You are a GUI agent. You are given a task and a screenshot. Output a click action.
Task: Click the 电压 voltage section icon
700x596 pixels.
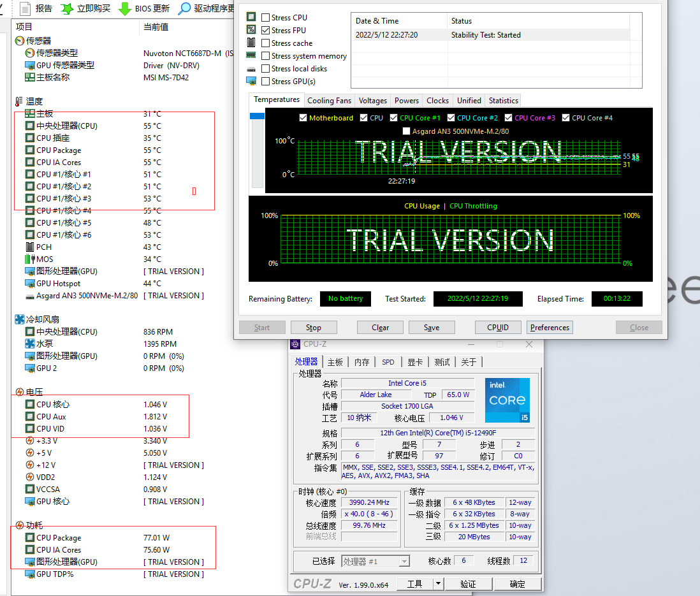pyautogui.click(x=20, y=392)
